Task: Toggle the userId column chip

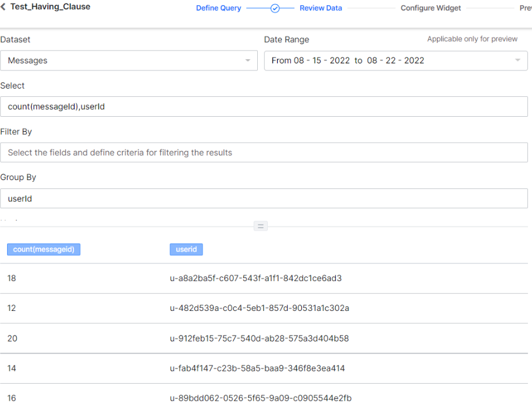Action: (186, 249)
